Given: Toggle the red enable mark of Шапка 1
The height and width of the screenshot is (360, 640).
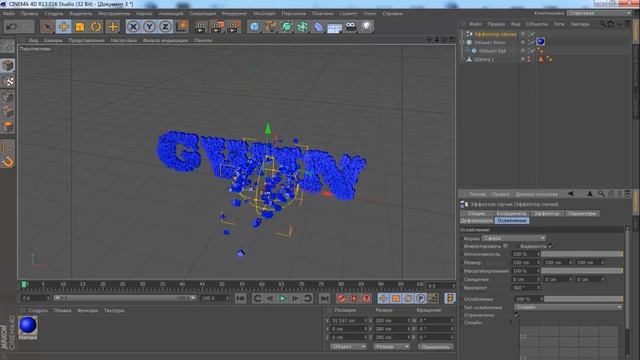Looking at the screenshot, I should coord(529,59).
